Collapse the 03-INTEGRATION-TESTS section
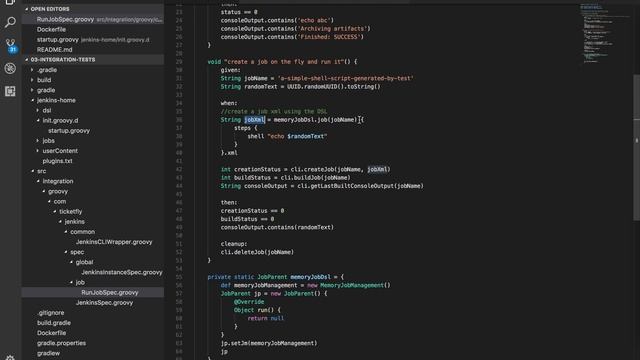640x360 pixels. [93, 60]
